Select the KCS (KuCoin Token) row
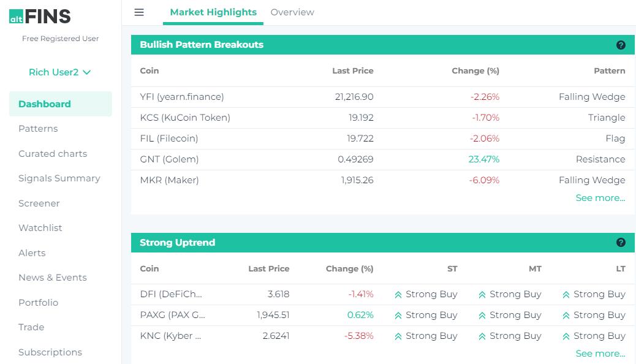Image resolution: width=636 pixels, height=364 pixels. (x=382, y=118)
